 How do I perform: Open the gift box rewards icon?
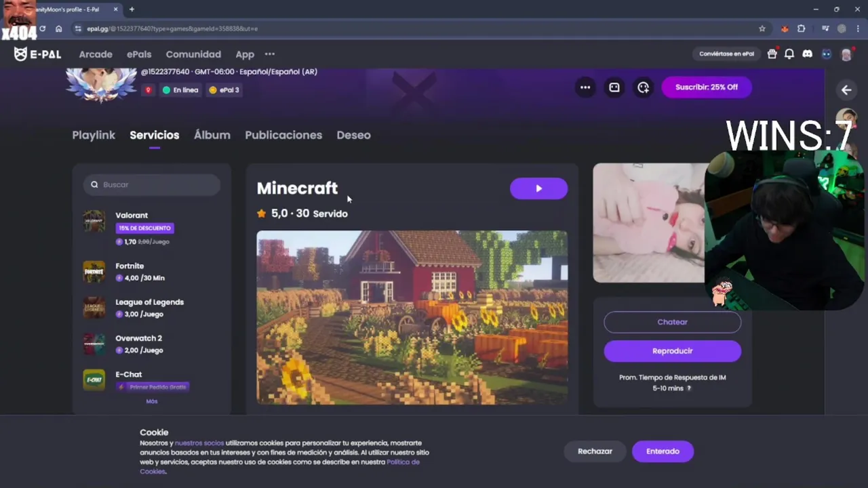pos(772,54)
